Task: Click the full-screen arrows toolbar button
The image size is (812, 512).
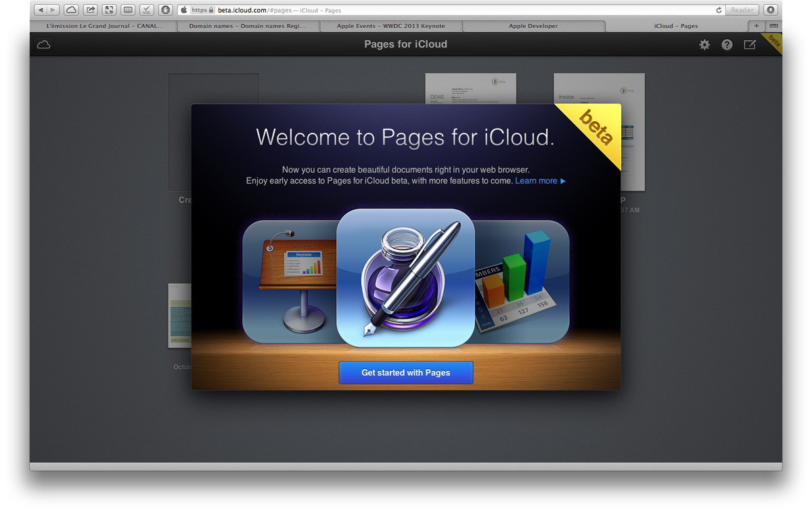Action: 109,10
